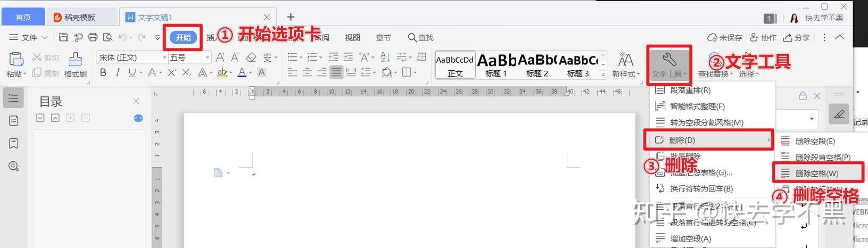Click the Increase indent icon
Viewport: 868px width, 248px height.
coord(348,57)
